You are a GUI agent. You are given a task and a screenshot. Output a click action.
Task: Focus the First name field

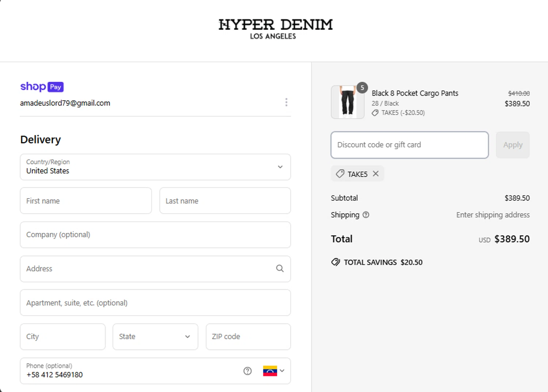click(86, 201)
